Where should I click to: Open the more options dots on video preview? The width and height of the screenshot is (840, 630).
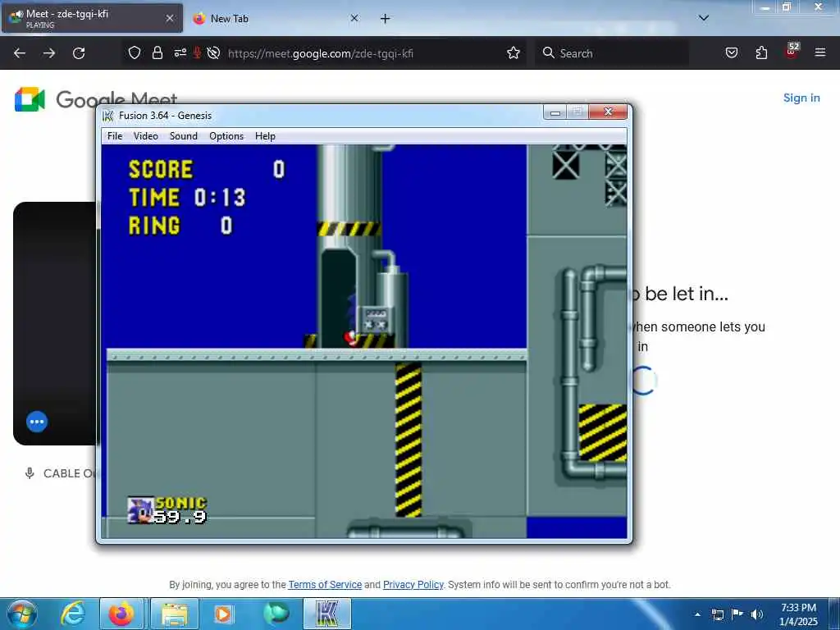tap(37, 422)
